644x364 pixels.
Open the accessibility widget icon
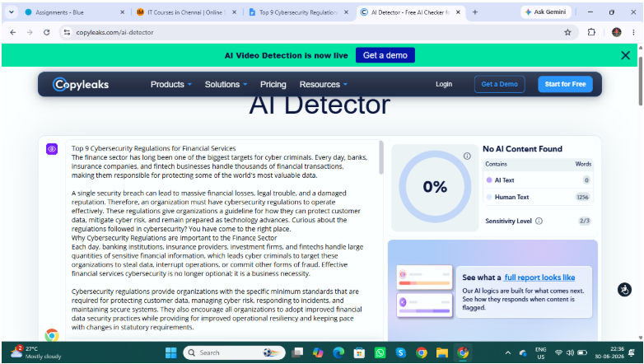(x=624, y=290)
